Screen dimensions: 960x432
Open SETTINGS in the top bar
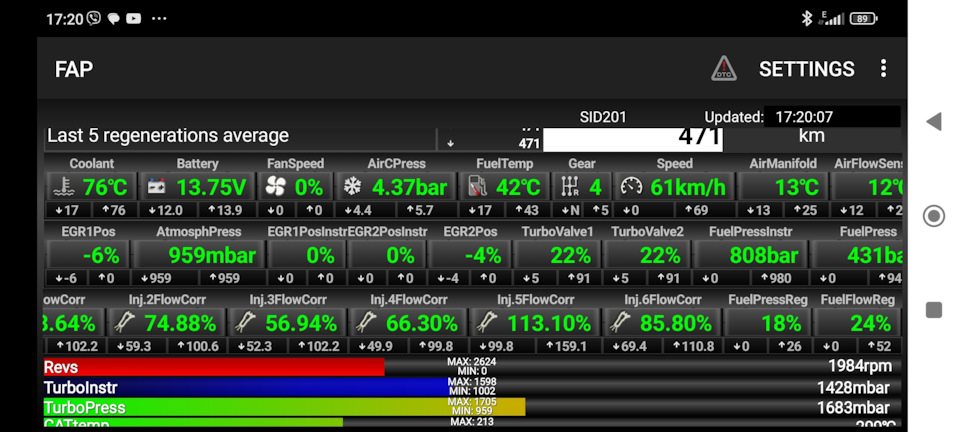click(806, 68)
